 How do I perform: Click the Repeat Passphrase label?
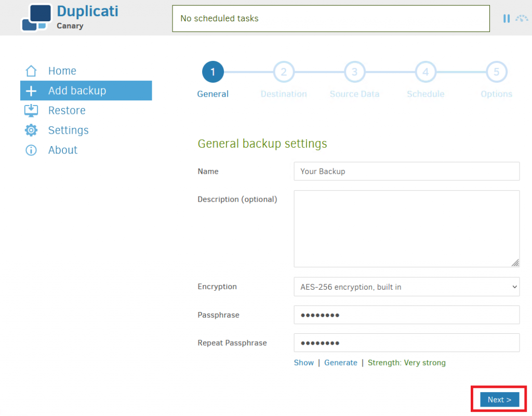click(x=232, y=343)
